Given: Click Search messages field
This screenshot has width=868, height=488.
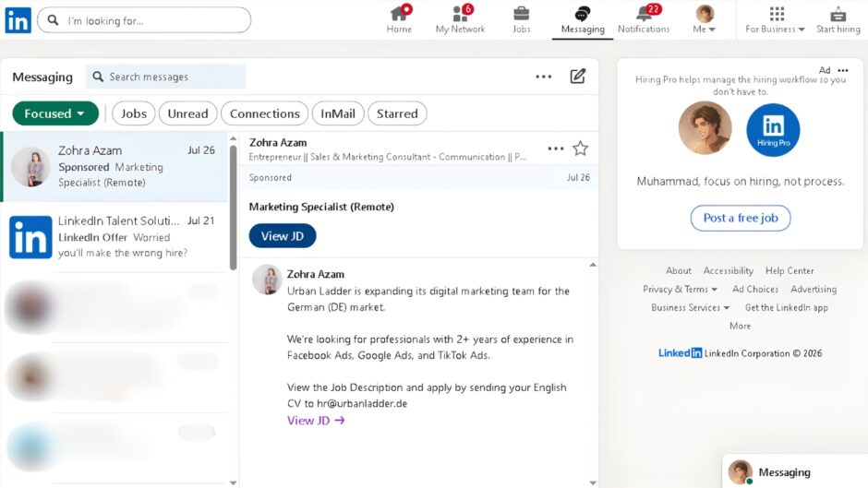Looking at the screenshot, I should click(x=165, y=77).
